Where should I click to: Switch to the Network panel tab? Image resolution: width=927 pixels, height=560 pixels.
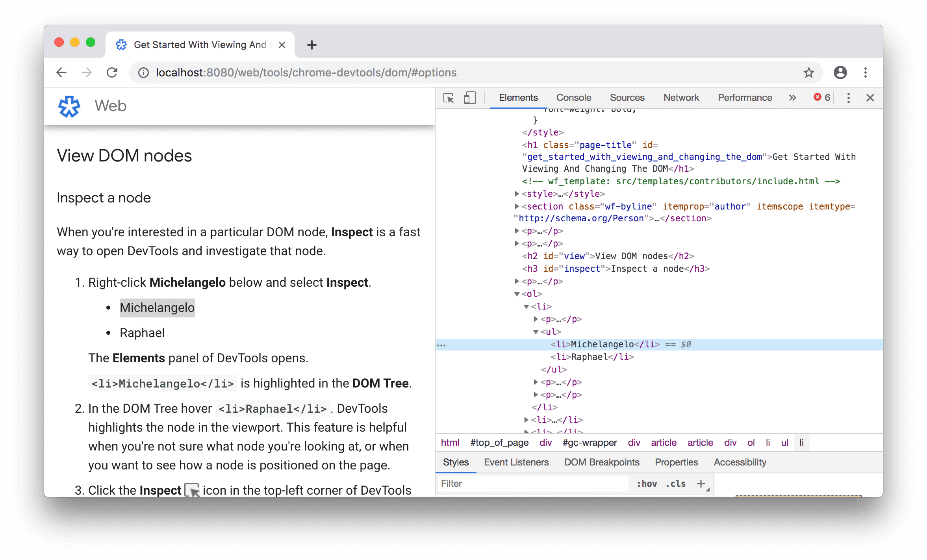(681, 96)
